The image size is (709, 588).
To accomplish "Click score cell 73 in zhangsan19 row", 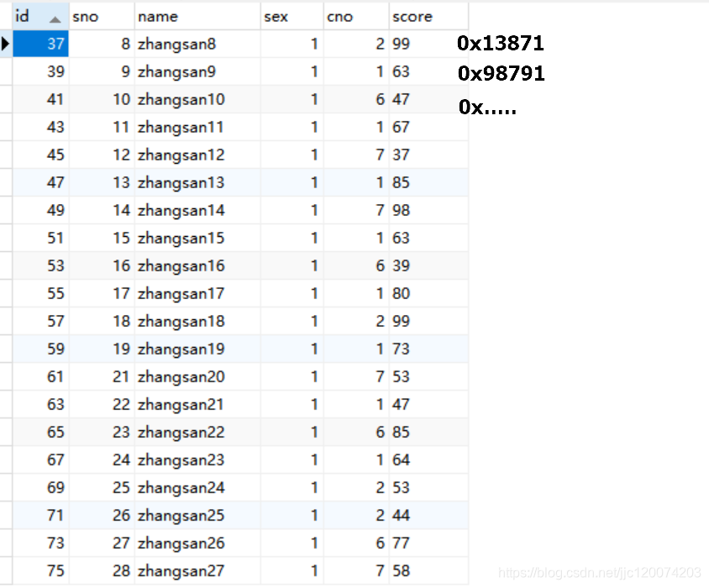I will [x=428, y=349].
